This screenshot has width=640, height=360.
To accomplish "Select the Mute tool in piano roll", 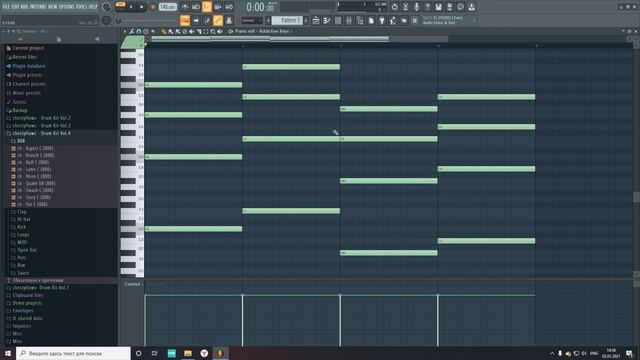I will (191, 31).
